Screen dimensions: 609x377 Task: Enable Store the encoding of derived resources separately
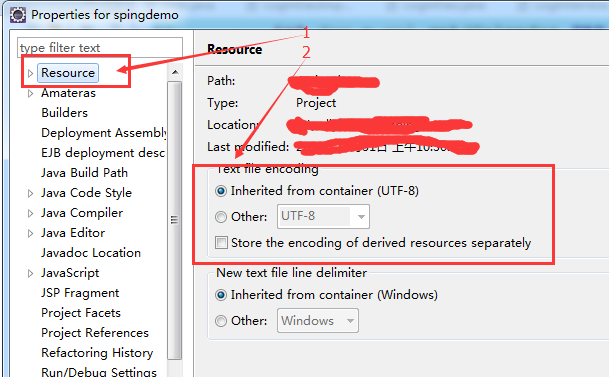pos(221,243)
